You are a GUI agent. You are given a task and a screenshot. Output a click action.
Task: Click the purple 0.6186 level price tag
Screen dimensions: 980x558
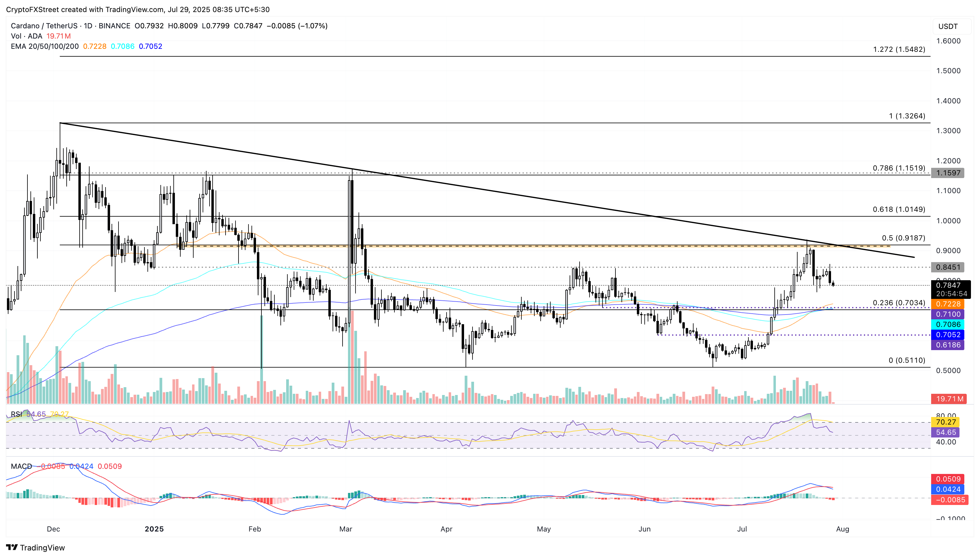coord(948,345)
